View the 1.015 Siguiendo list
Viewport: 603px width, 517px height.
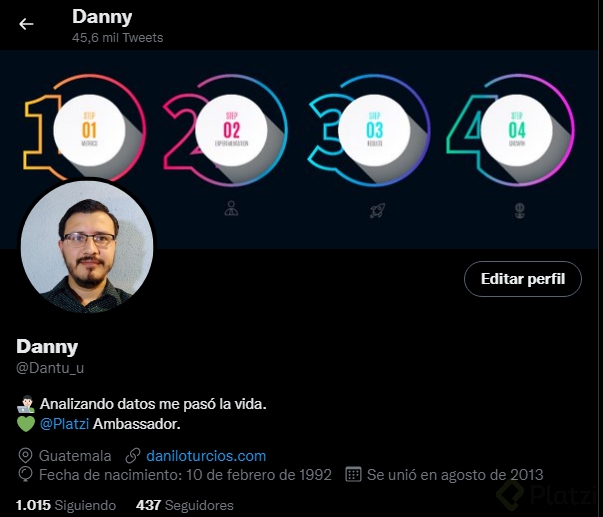pos(66,505)
